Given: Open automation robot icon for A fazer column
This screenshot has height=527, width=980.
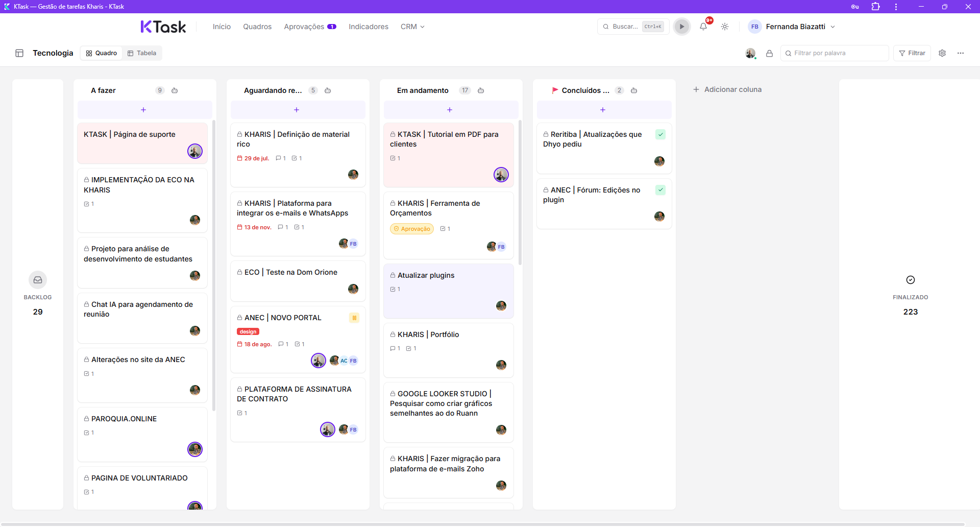Looking at the screenshot, I should pyautogui.click(x=175, y=90).
